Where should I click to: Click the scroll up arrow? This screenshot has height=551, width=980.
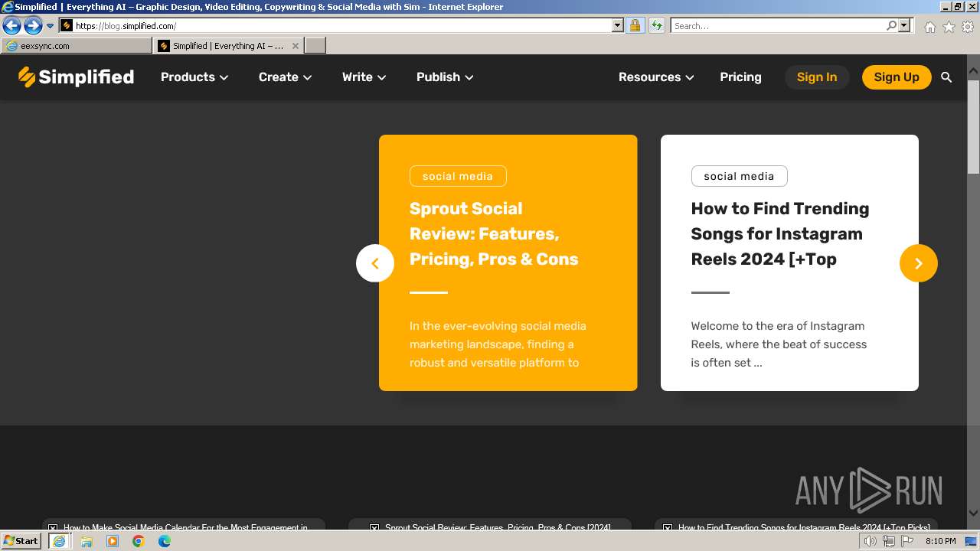point(973,71)
